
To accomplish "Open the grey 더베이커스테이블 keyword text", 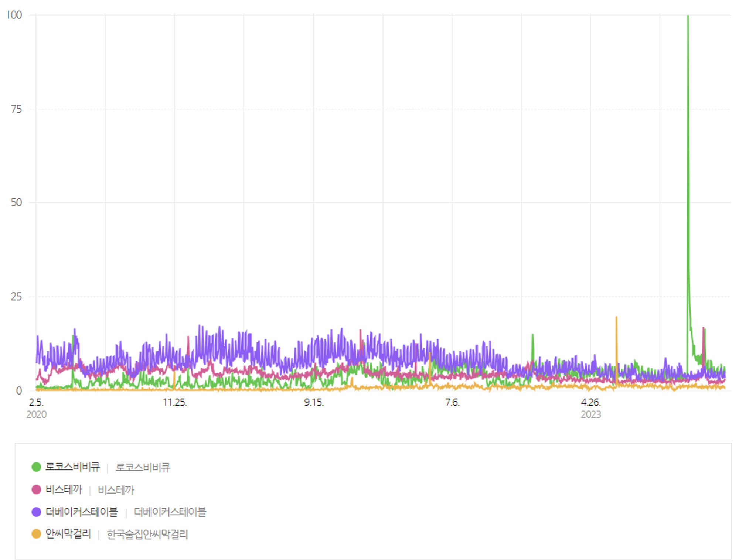I will (x=170, y=512).
